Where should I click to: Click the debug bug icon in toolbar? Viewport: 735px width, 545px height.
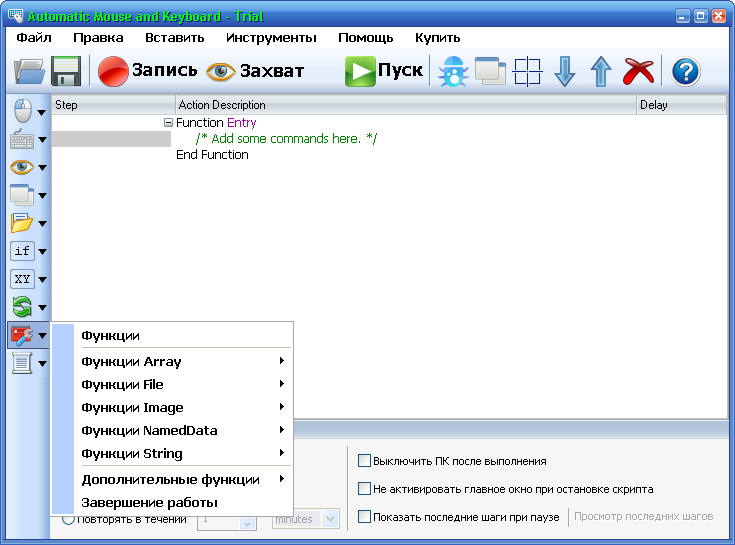tap(453, 71)
